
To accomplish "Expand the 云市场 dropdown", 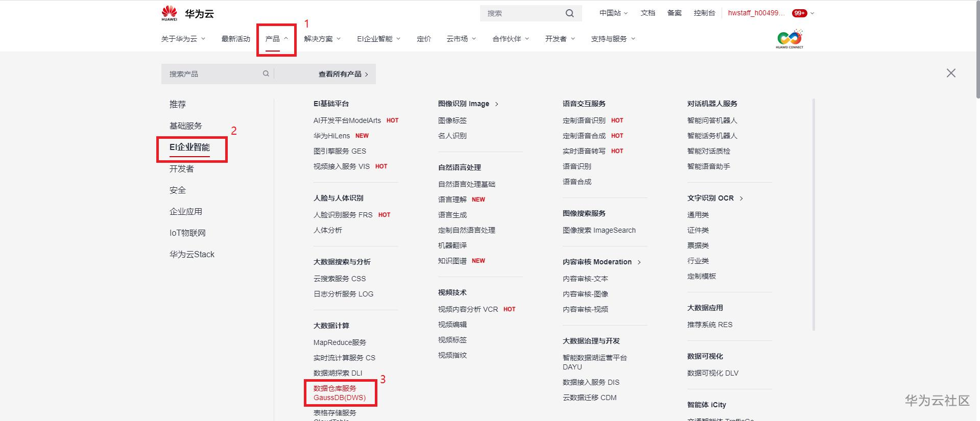I will click(x=461, y=39).
